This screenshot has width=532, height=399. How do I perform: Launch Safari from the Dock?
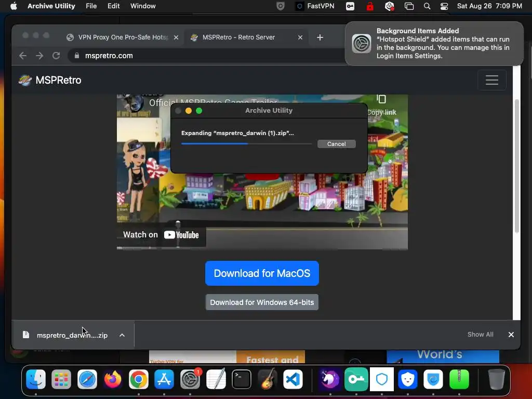[87, 379]
